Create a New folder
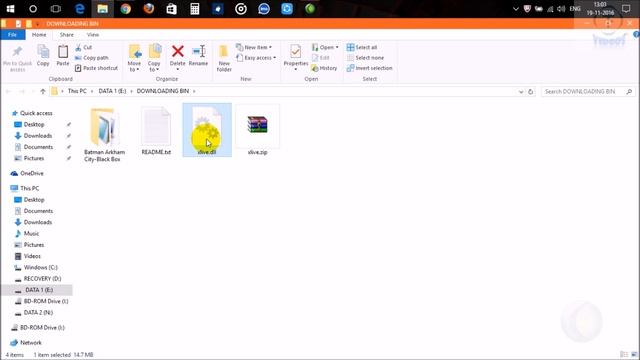 [x=224, y=58]
